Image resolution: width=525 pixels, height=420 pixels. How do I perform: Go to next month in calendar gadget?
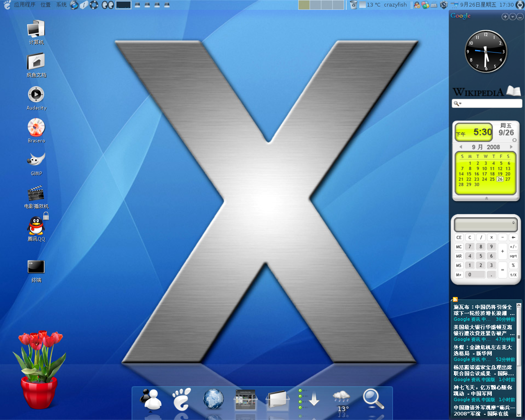tap(511, 147)
